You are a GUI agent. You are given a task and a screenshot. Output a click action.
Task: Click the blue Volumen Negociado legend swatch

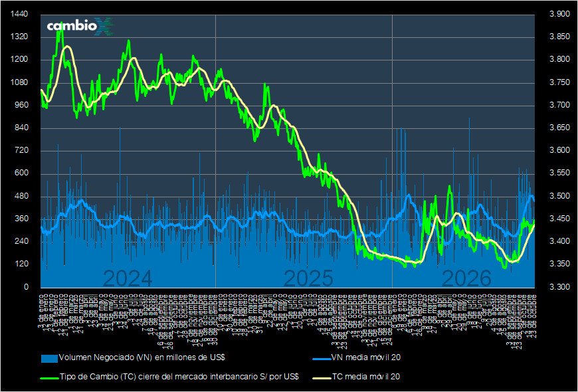coord(49,358)
